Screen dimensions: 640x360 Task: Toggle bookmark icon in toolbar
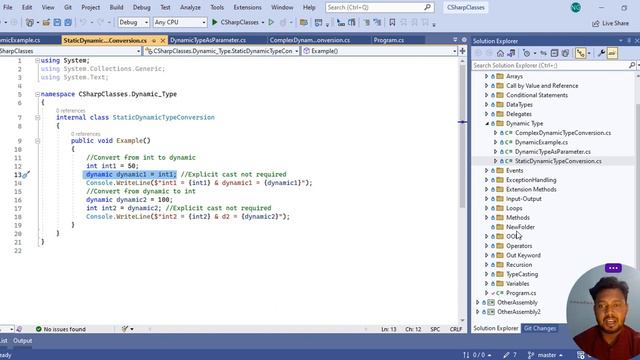[x=392, y=22]
